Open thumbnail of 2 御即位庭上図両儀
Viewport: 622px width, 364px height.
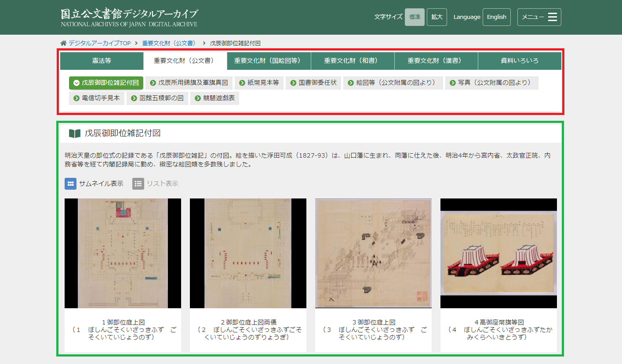pos(248,253)
